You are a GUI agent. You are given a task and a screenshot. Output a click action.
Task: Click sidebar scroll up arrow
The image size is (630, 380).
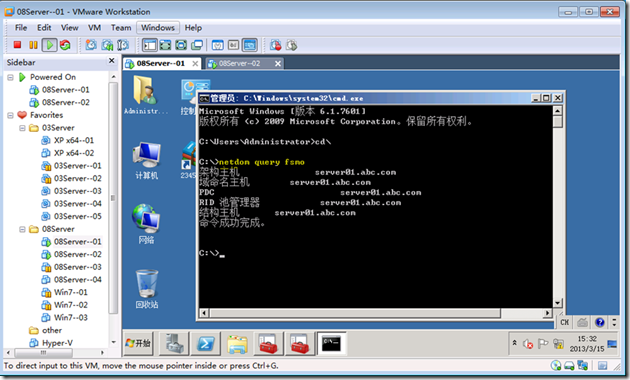point(113,77)
